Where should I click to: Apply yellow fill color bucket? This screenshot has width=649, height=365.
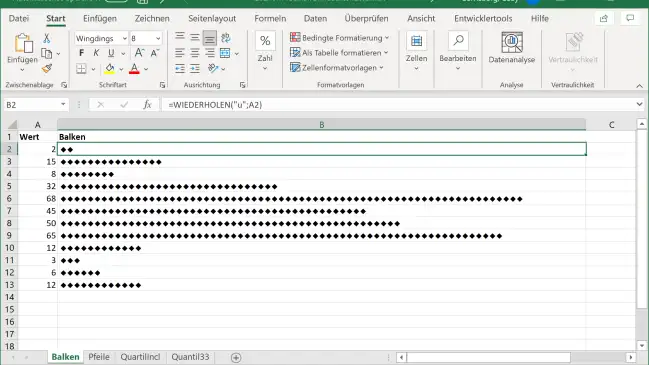pos(109,69)
